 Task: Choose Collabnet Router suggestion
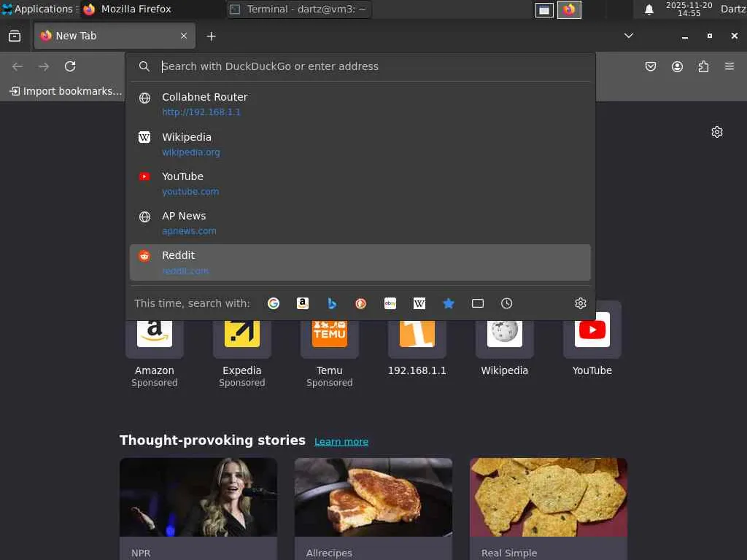(360, 104)
